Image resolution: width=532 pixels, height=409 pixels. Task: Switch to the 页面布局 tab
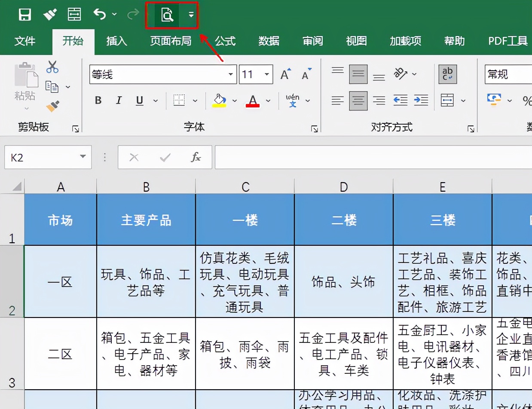[171, 41]
